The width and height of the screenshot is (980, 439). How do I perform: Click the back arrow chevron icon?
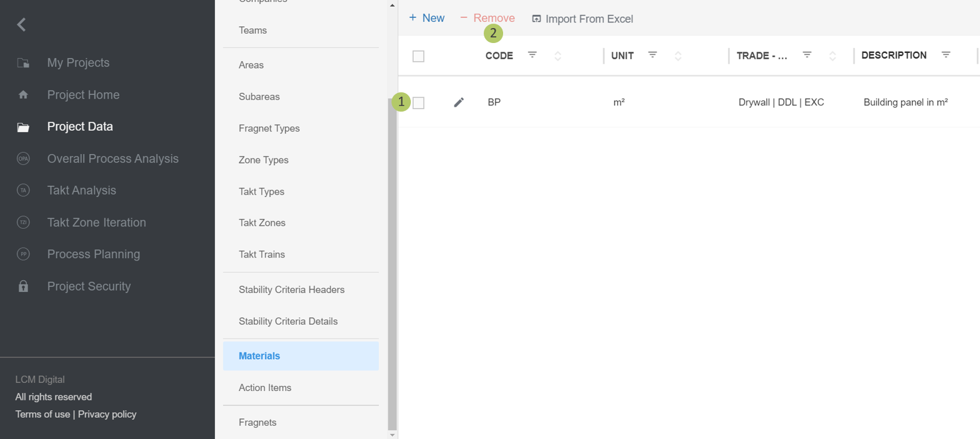pos(21,24)
